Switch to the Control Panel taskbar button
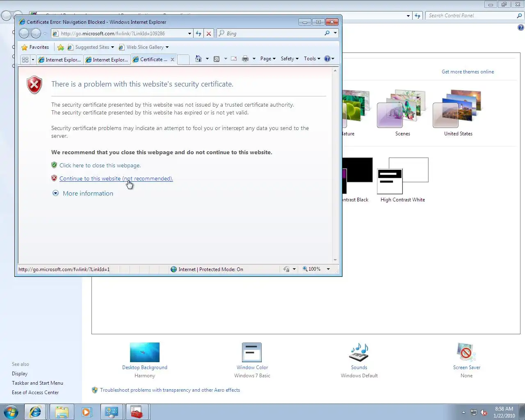The height and width of the screenshot is (420, 525). 112,412
